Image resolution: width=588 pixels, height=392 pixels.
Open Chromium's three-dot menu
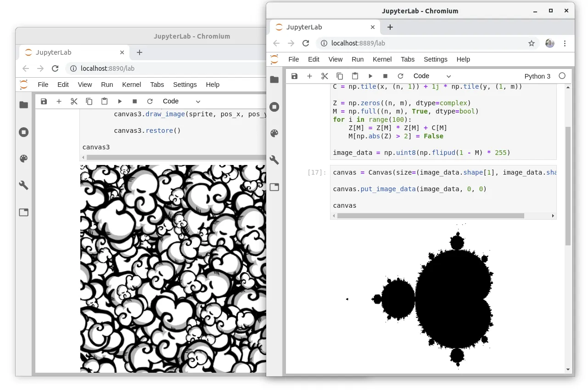(565, 43)
